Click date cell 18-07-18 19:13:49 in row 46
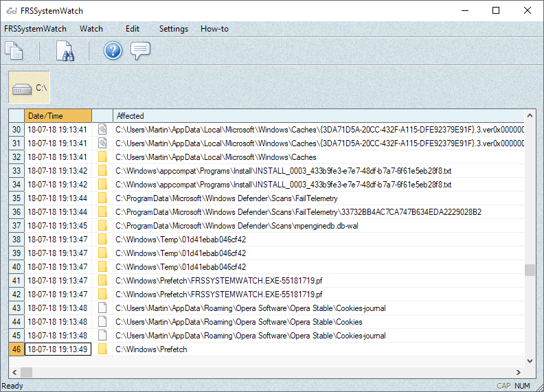Screen dimensions: 544x392 point(58,349)
